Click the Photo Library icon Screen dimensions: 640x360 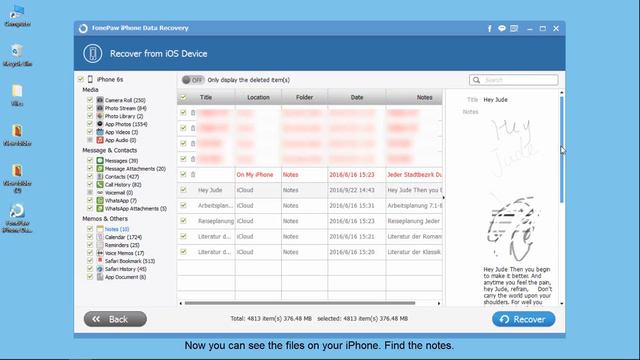tap(100, 116)
